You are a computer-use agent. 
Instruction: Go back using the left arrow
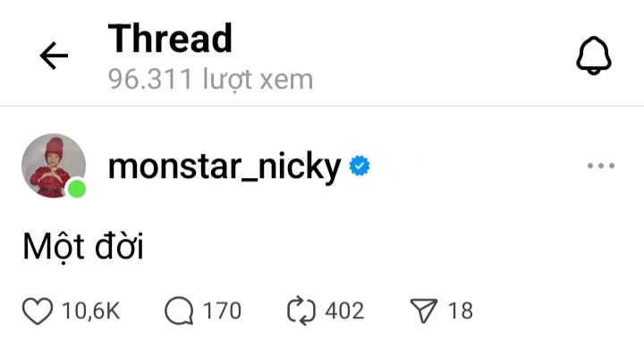coord(54,55)
